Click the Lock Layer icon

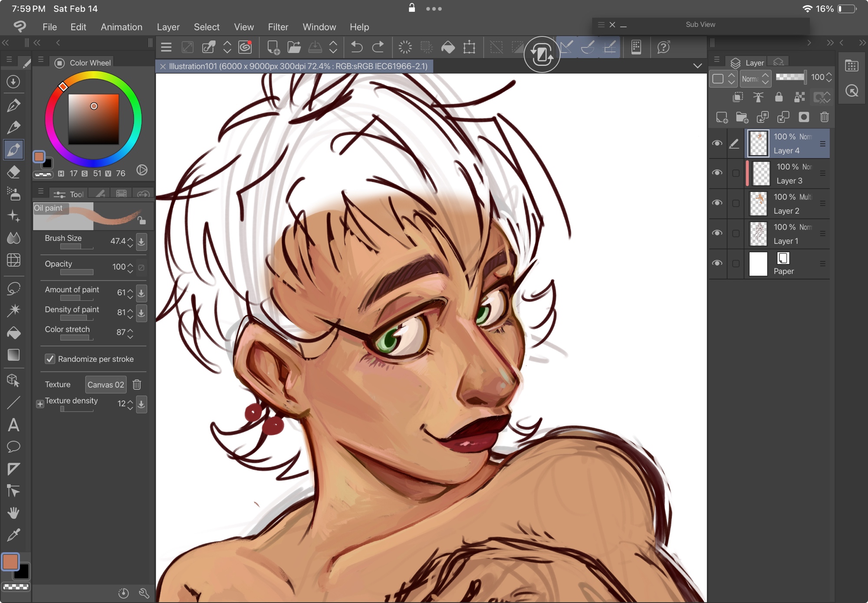coord(779,97)
